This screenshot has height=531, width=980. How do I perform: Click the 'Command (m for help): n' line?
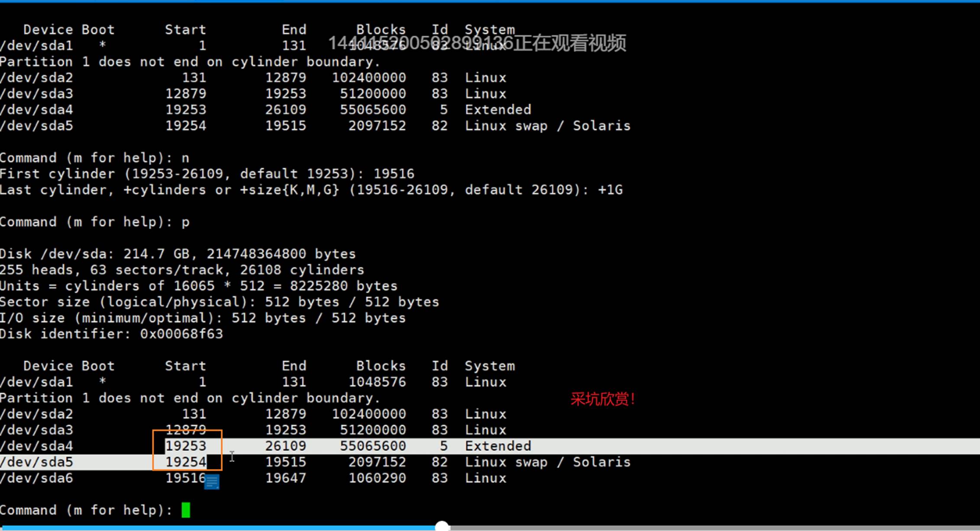[x=94, y=158]
